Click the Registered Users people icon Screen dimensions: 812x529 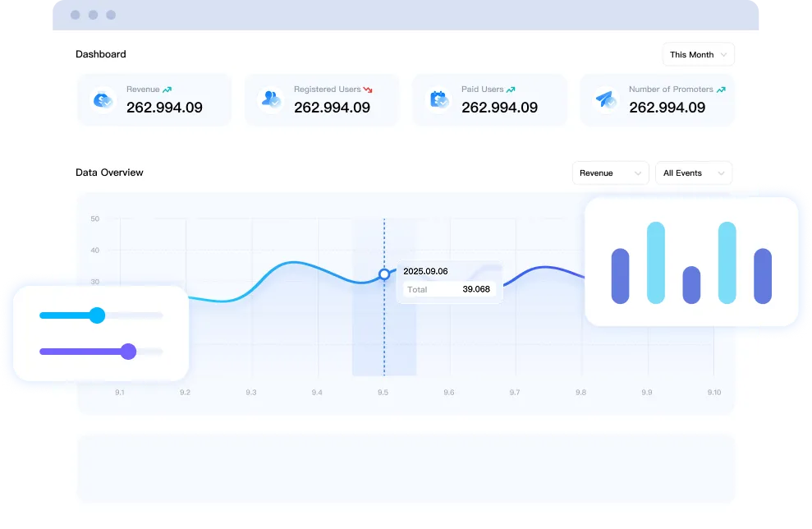point(270,99)
